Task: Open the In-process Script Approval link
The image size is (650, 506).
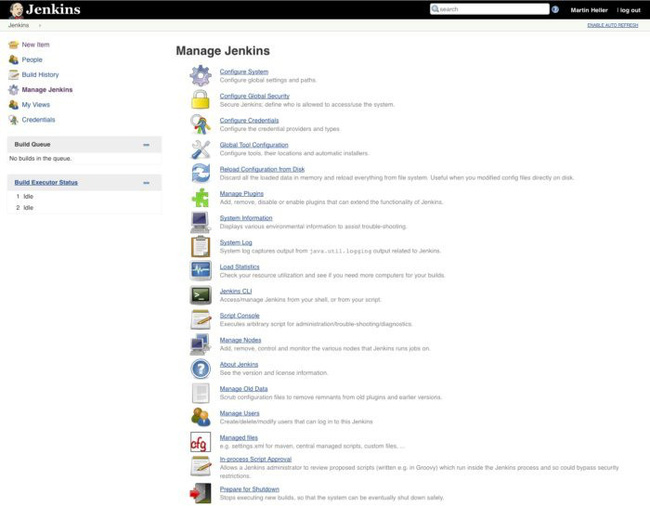Action: pyautogui.click(x=256, y=459)
